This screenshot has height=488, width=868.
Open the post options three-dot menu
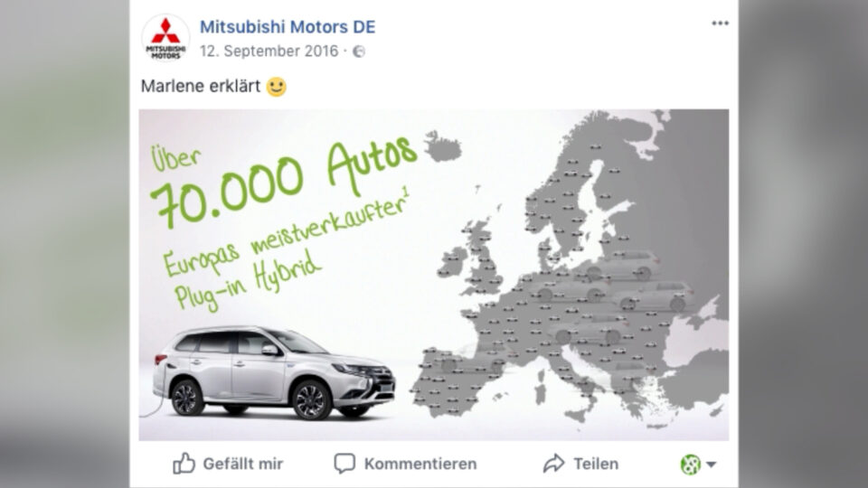point(720,23)
